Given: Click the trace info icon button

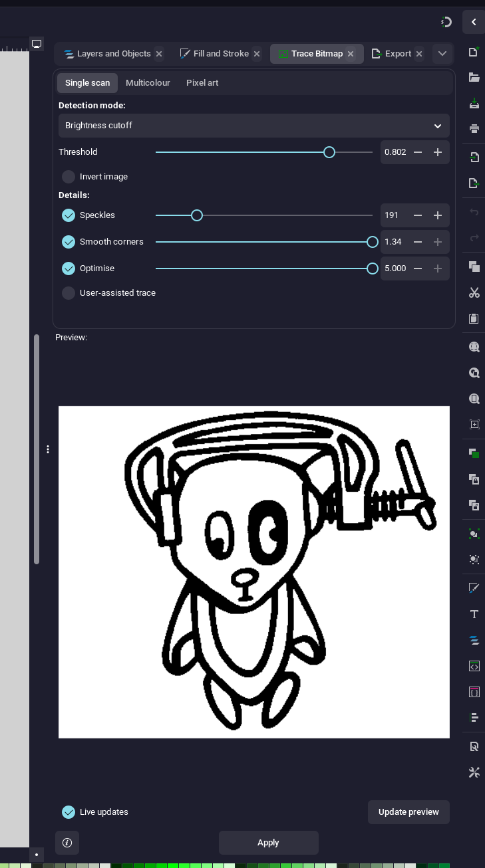Looking at the screenshot, I should click(x=67, y=843).
